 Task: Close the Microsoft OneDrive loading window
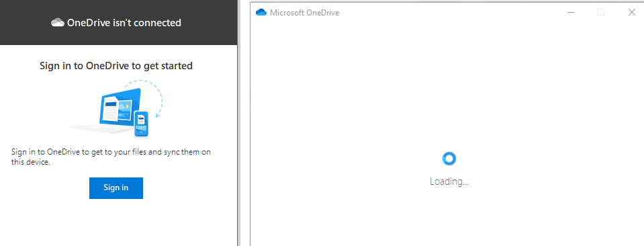pos(632,12)
